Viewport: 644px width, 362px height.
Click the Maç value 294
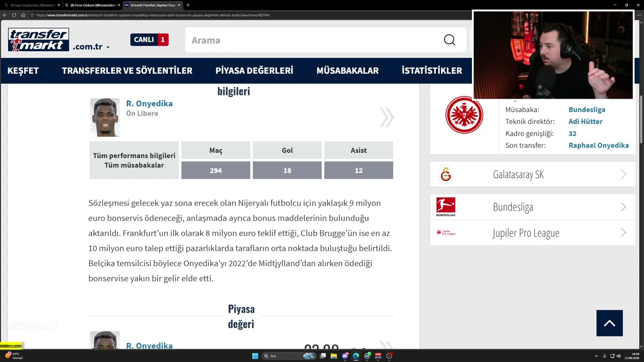216,170
